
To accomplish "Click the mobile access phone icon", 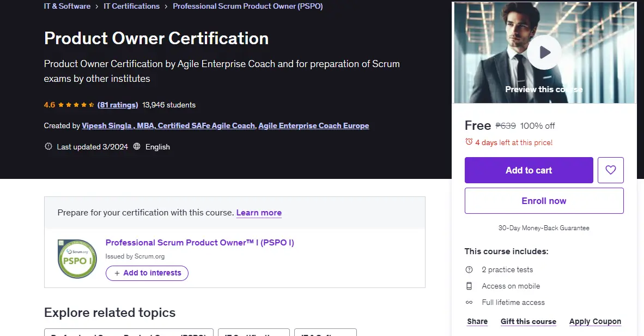I will click(x=469, y=286).
